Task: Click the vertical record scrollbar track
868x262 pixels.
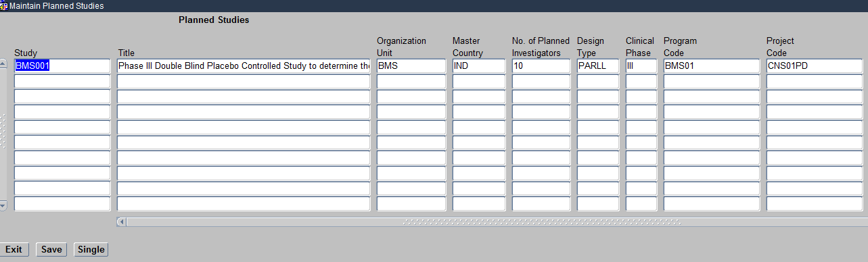Action: [3, 134]
